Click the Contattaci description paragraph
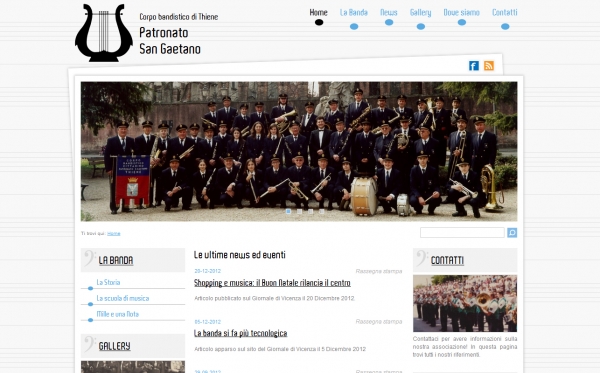Screen dimensions: 600x373 465,347
